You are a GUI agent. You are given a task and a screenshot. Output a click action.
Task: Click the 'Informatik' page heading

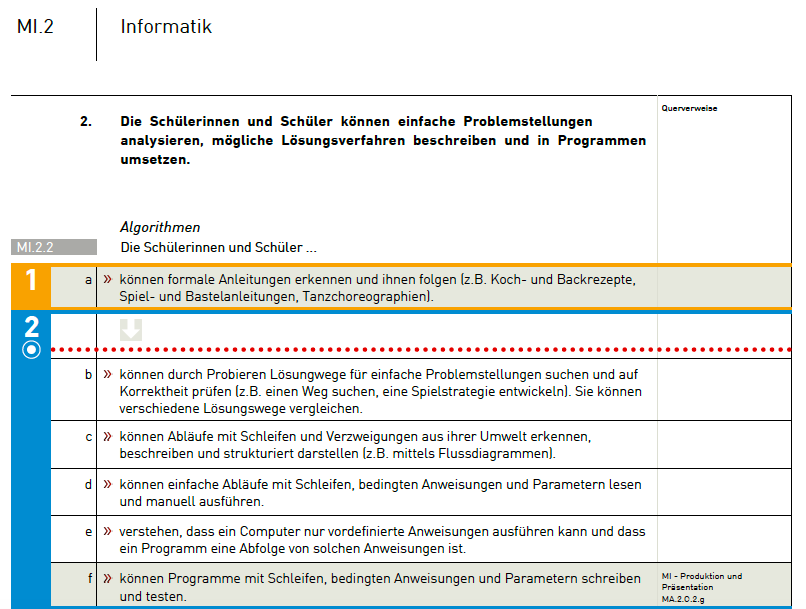click(166, 27)
